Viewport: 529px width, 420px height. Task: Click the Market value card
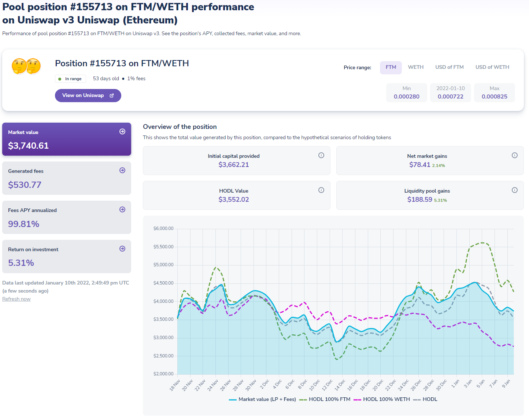(x=67, y=139)
